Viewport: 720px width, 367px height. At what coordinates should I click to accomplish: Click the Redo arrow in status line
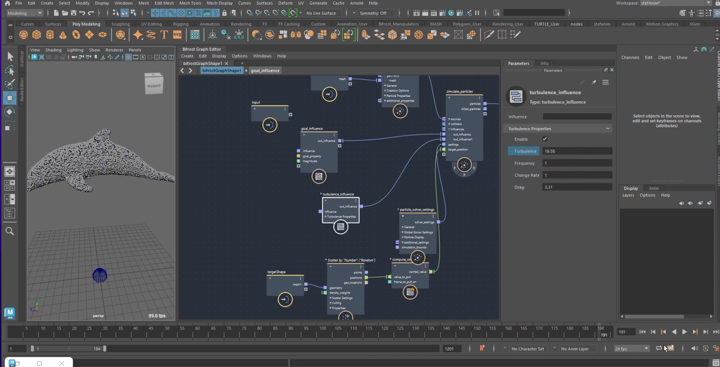[91, 13]
